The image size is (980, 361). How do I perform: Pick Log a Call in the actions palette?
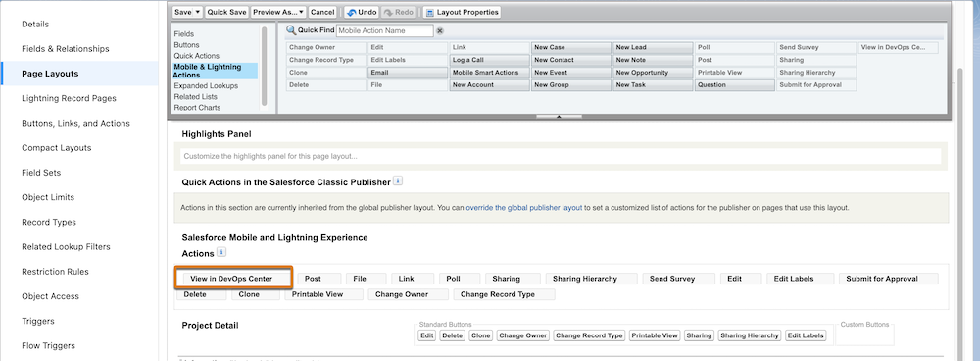pyautogui.click(x=489, y=60)
